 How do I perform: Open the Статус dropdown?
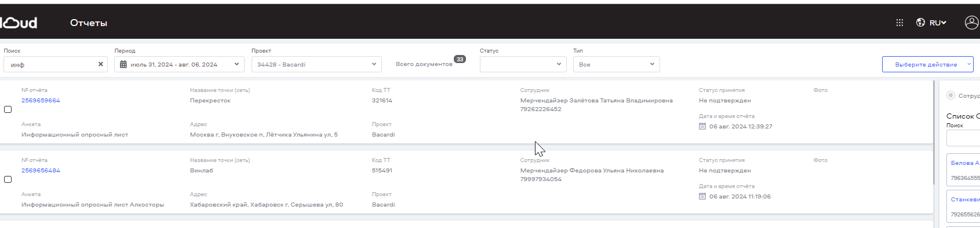pyautogui.click(x=523, y=64)
